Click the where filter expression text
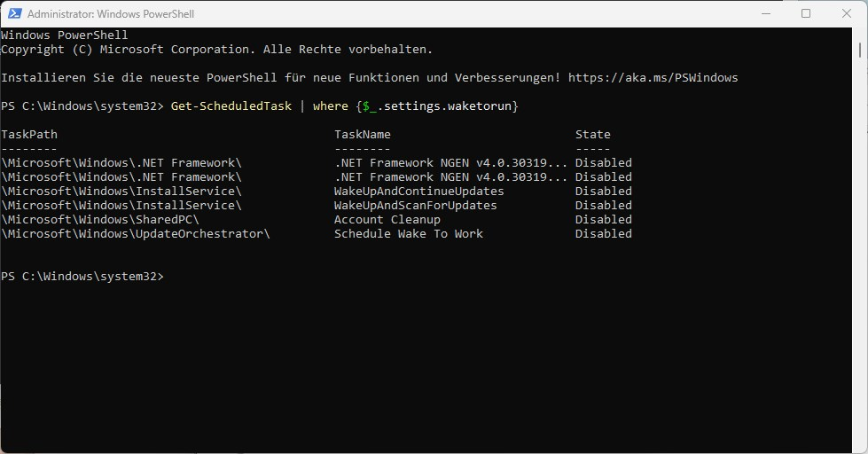The image size is (868, 454). tap(415, 106)
